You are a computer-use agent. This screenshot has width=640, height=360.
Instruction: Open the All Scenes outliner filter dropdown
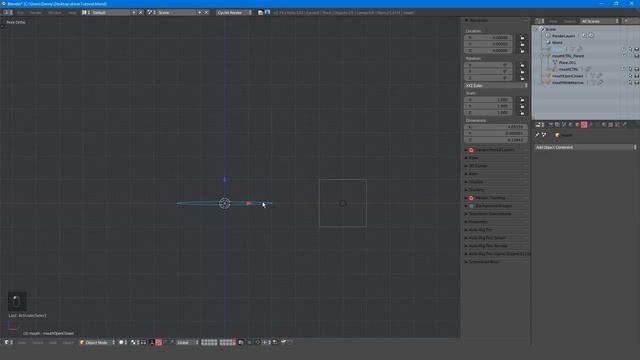[600, 21]
